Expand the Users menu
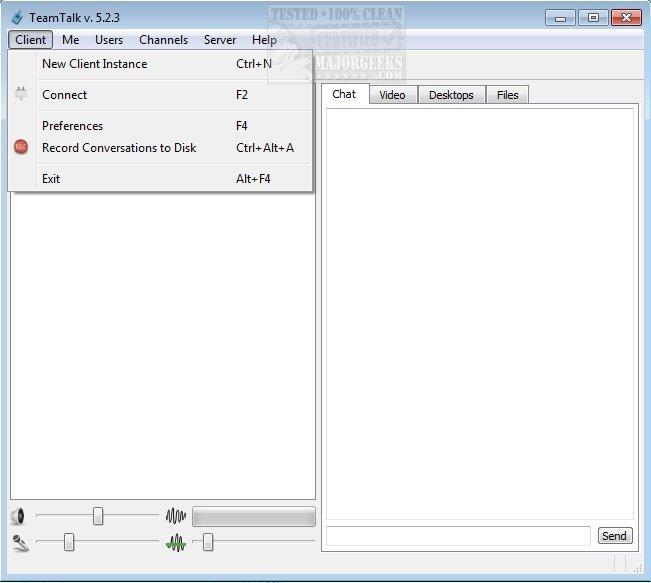 [109, 40]
